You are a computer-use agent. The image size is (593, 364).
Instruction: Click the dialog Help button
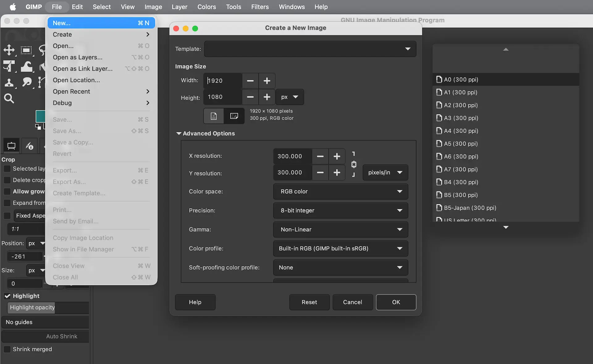tap(195, 302)
